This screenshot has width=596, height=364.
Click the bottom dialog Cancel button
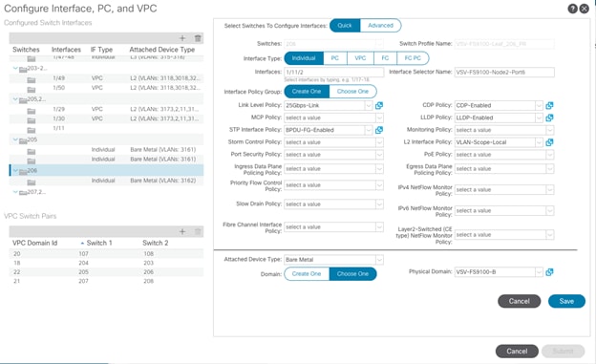(x=517, y=351)
